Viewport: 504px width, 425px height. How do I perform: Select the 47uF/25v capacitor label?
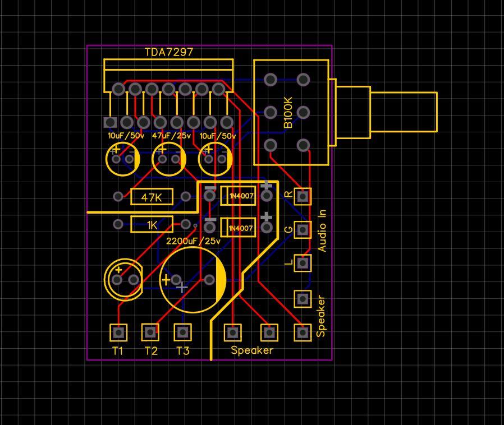click(x=171, y=136)
